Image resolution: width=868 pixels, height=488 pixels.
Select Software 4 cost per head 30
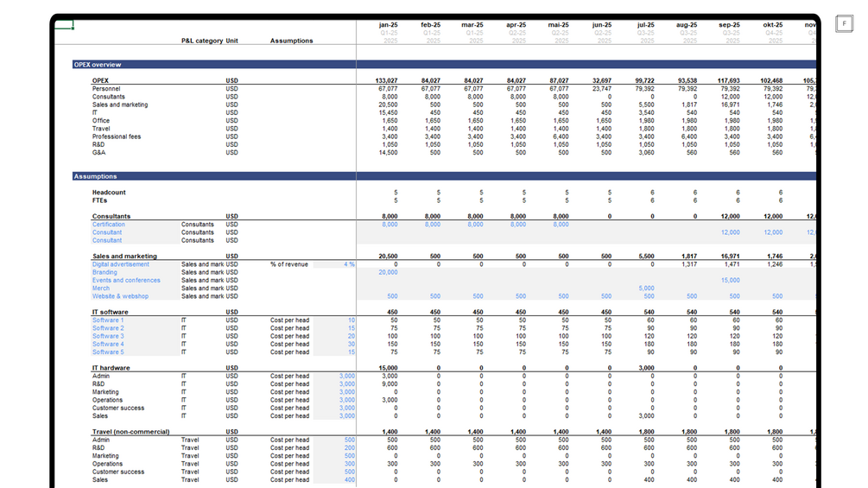pos(352,344)
